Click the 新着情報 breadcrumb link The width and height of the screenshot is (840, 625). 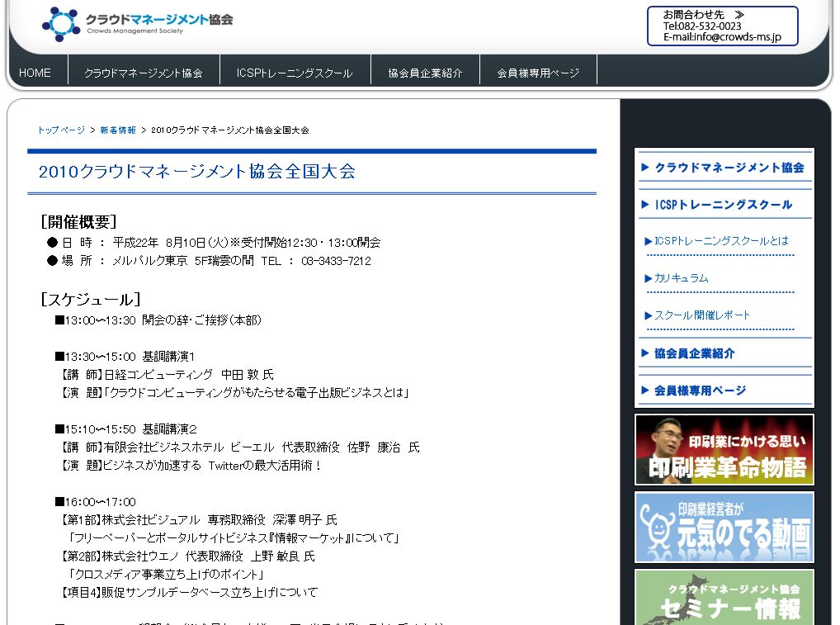118,130
